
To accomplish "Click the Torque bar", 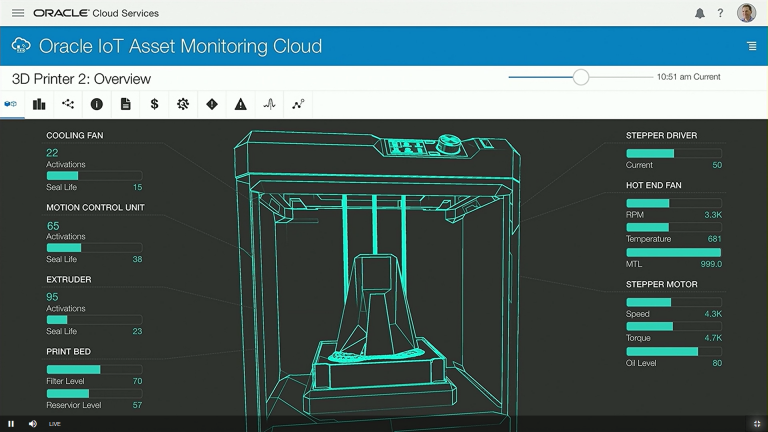I will click(673, 326).
